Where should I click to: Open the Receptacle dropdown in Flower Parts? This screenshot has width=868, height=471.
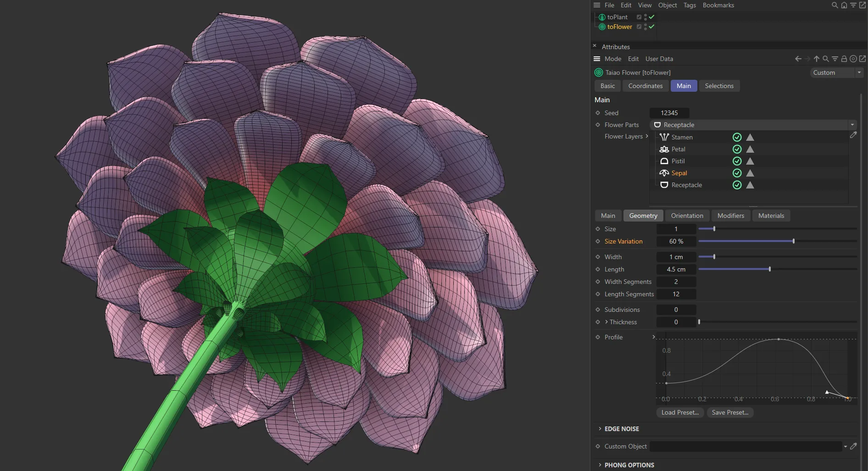[852, 125]
